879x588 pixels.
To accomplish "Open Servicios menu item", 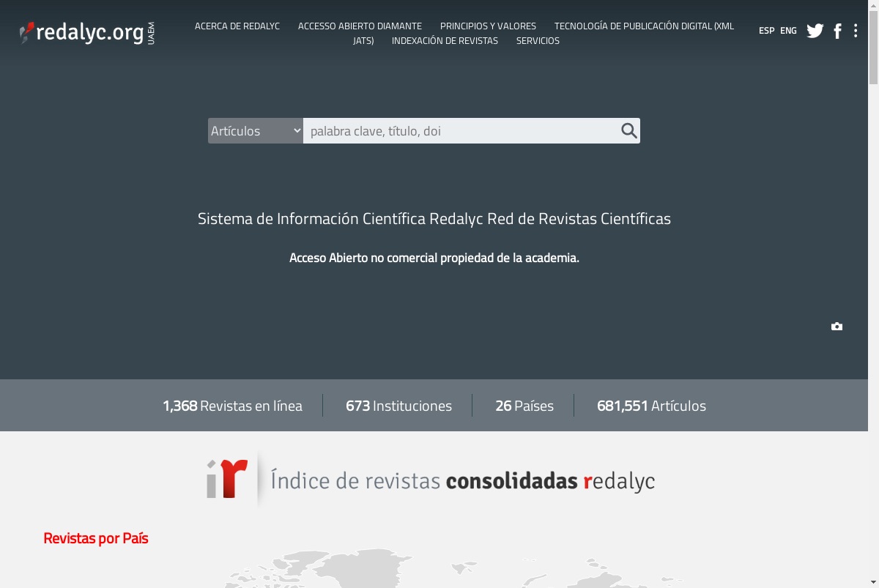I will click(538, 40).
